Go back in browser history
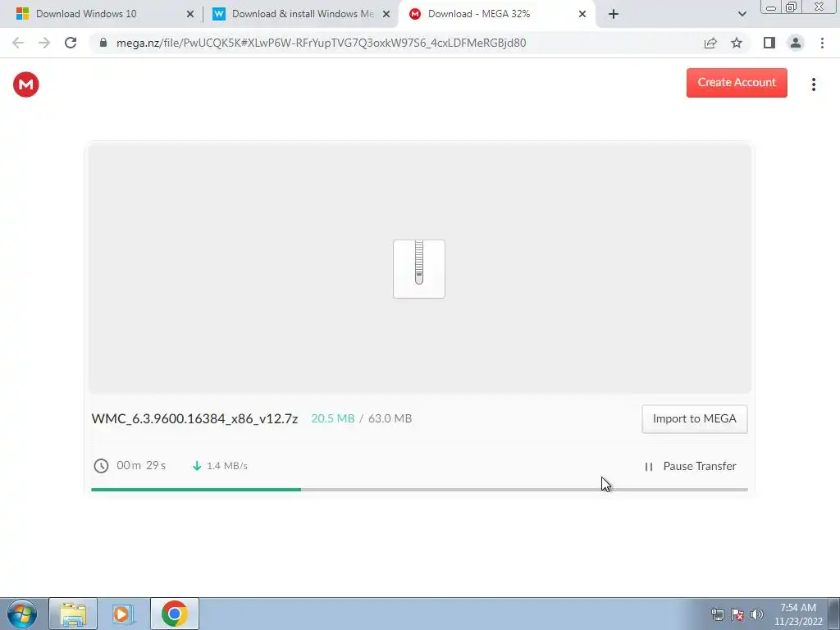The image size is (840, 630). (x=18, y=43)
